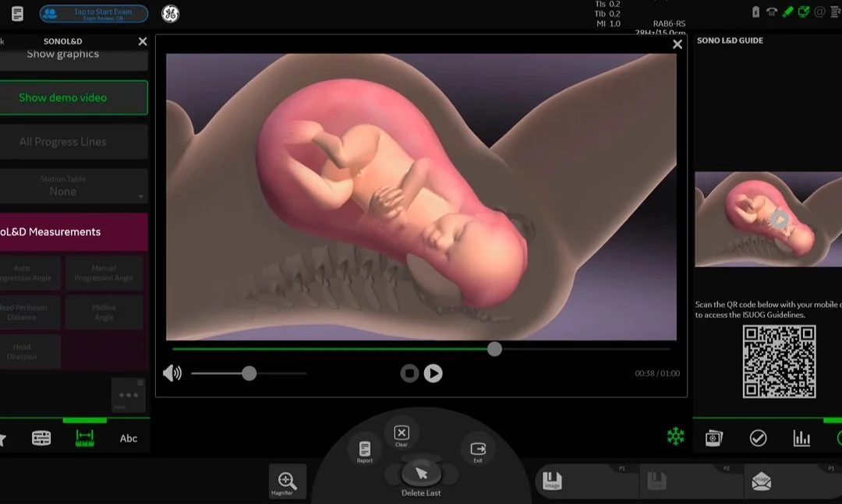The height and width of the screenshot is (504, 842).
Task: Choose Head Perineum Distance measurement
Action: click(30, 312)
